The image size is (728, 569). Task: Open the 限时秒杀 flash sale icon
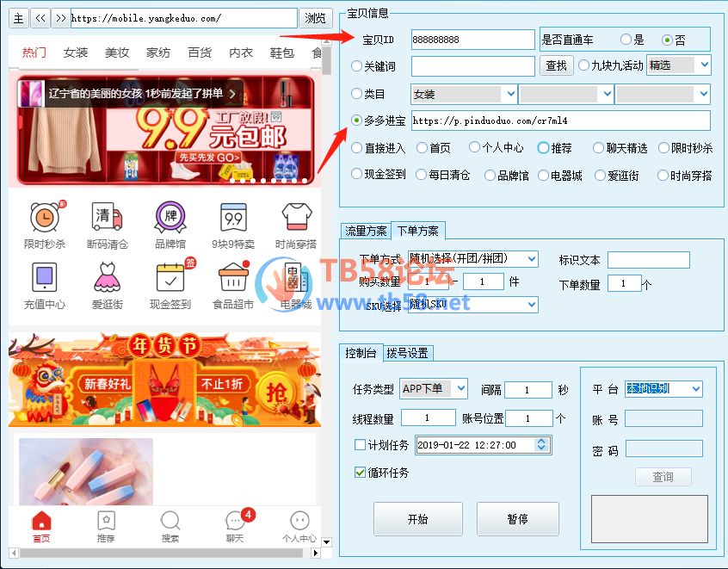[x=45, y=217]
